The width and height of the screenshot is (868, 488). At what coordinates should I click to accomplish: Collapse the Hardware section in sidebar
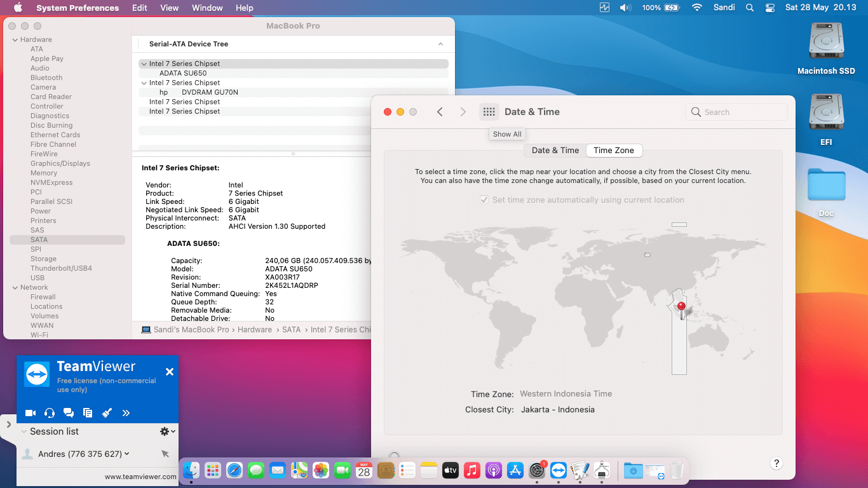15,39
